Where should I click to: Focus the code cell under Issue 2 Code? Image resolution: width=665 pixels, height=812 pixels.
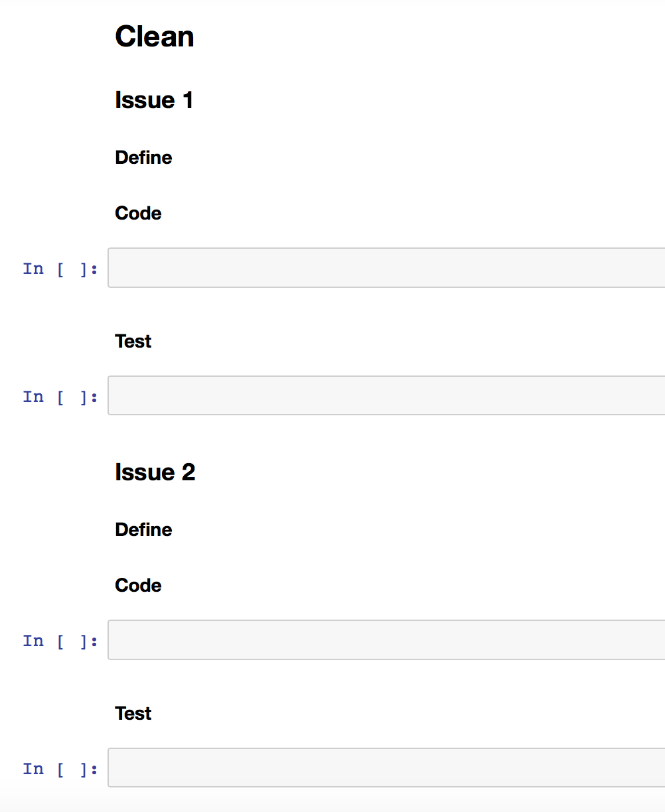386,640
